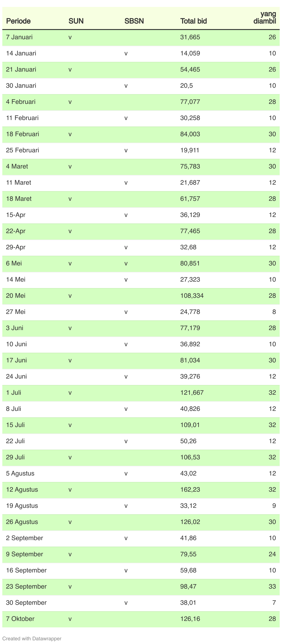
Task: Select the 20 Mei total bid 108,334
Action: (x=192, y=296)
